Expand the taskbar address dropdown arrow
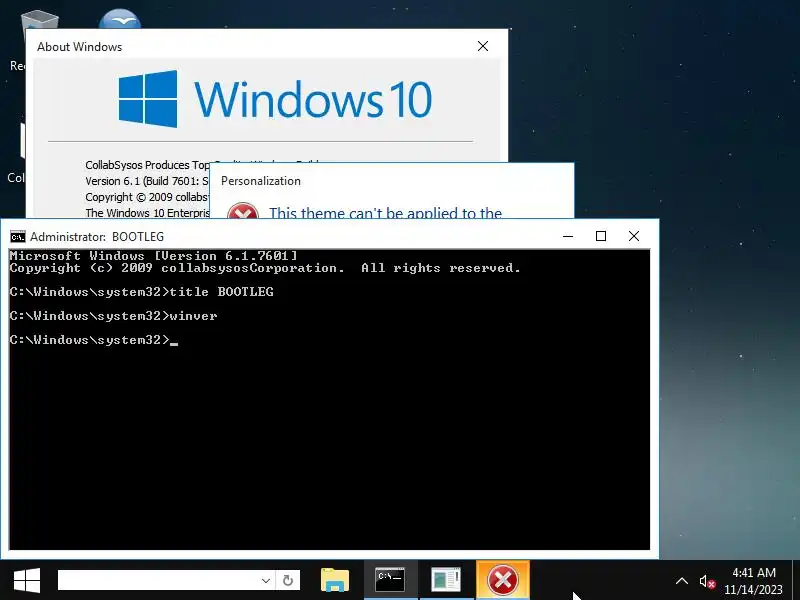Viewport: 800px width, 600px height. tap(266, 581)
